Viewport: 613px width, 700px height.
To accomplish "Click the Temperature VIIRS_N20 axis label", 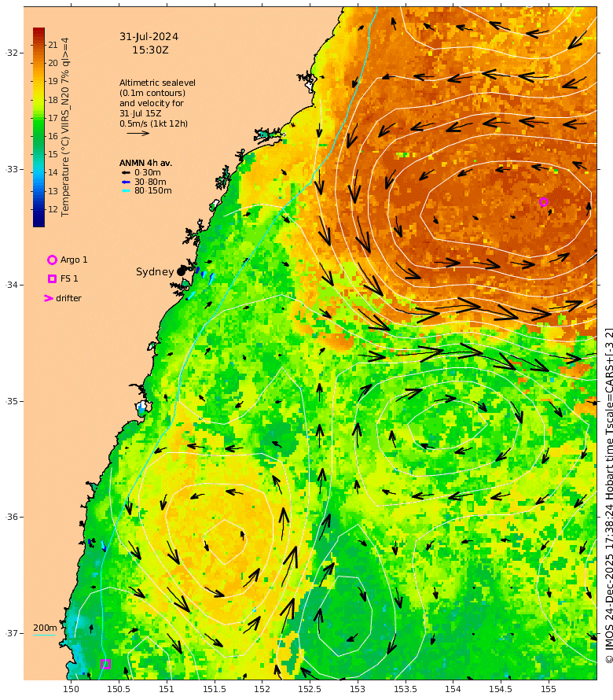I will tap(65, 127).
